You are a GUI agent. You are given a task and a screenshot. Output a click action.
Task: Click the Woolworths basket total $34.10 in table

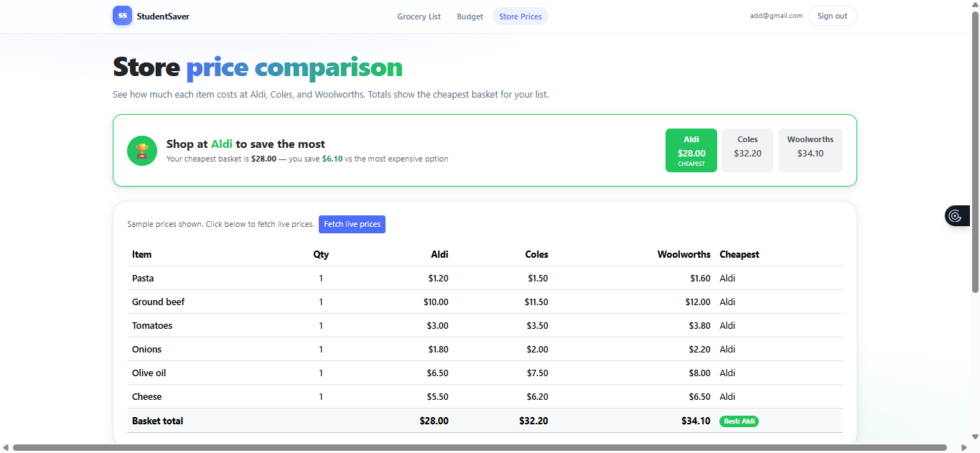pos(696,421)
